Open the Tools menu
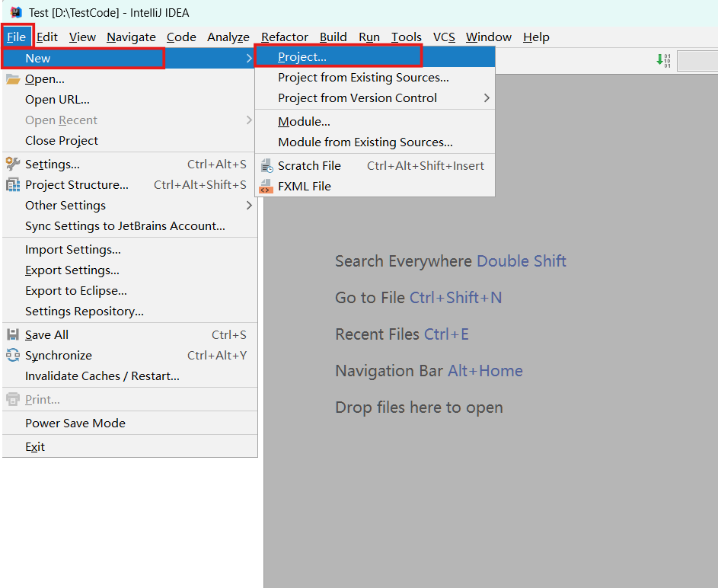This screenshot has height=588, width=718. [406, 37]
